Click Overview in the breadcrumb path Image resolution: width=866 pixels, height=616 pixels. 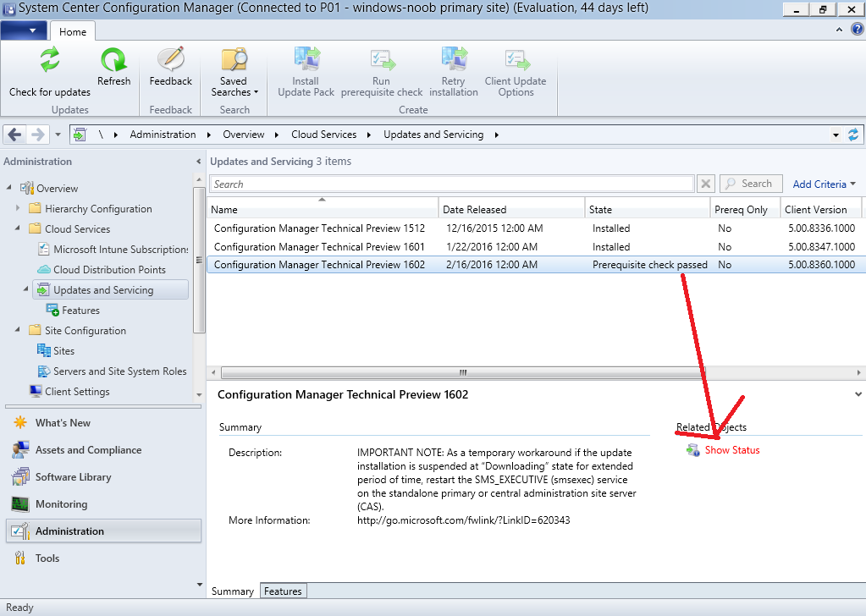coord(244,135)
